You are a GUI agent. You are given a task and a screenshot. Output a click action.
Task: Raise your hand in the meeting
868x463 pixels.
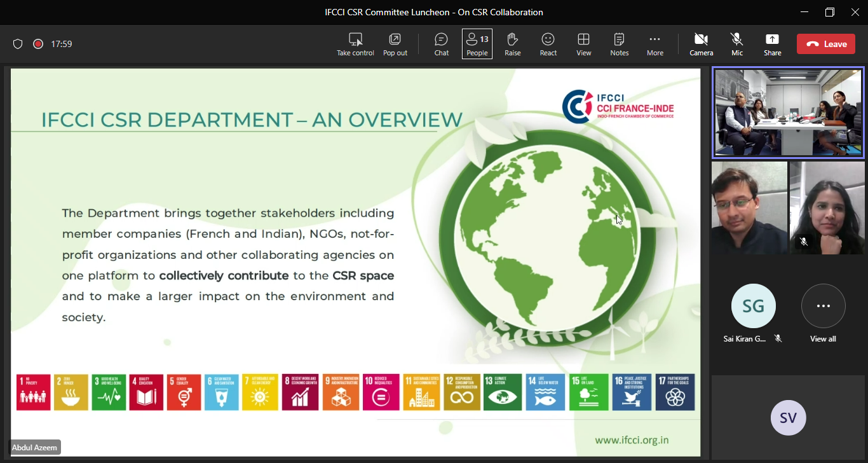[x=513, y=44]
